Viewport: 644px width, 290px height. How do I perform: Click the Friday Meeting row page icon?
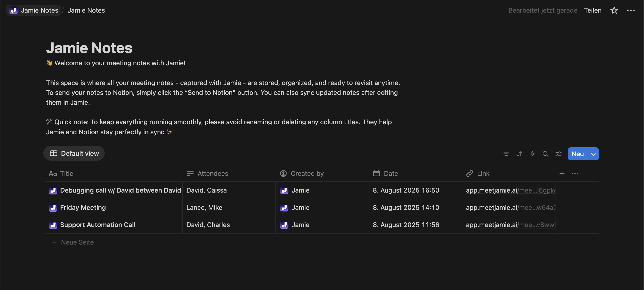point(53,208)
